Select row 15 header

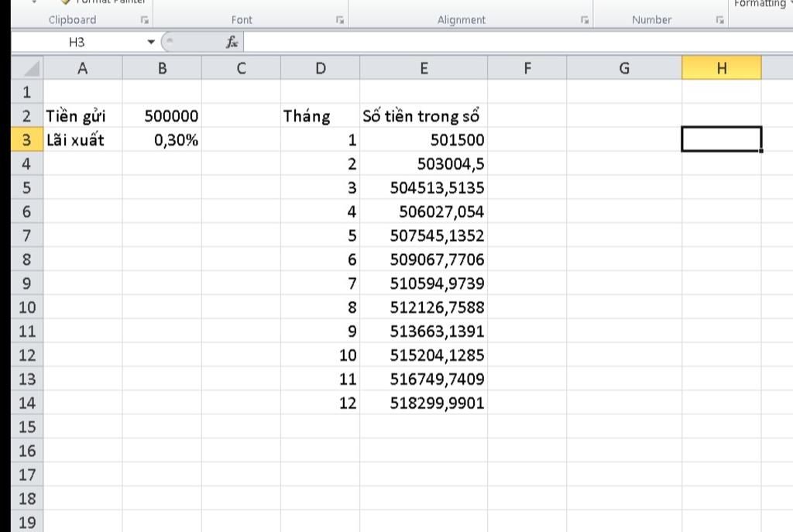tap(27, 427)
